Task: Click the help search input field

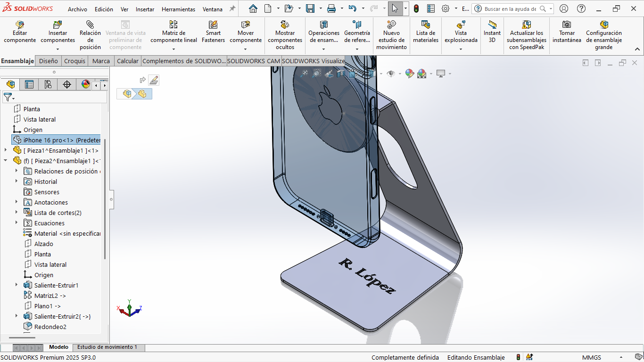Action: coord(510,8)
